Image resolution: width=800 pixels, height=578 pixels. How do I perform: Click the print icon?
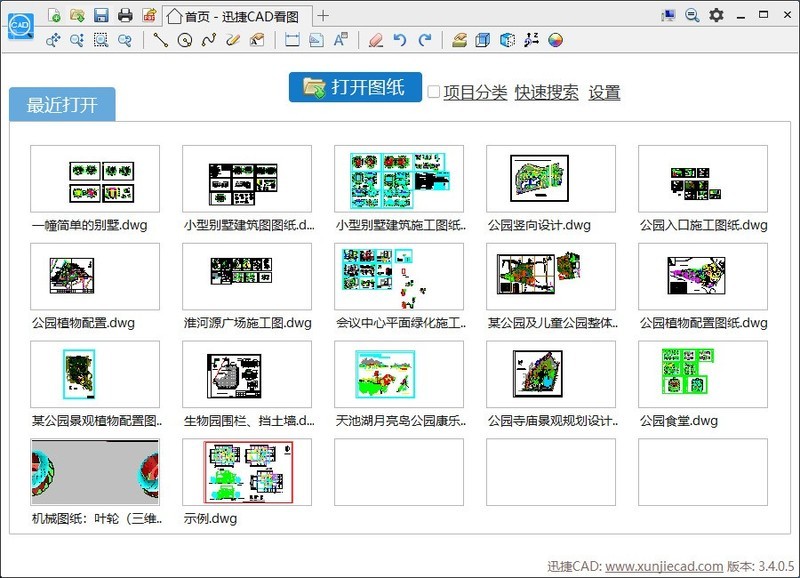pos(125,15)
